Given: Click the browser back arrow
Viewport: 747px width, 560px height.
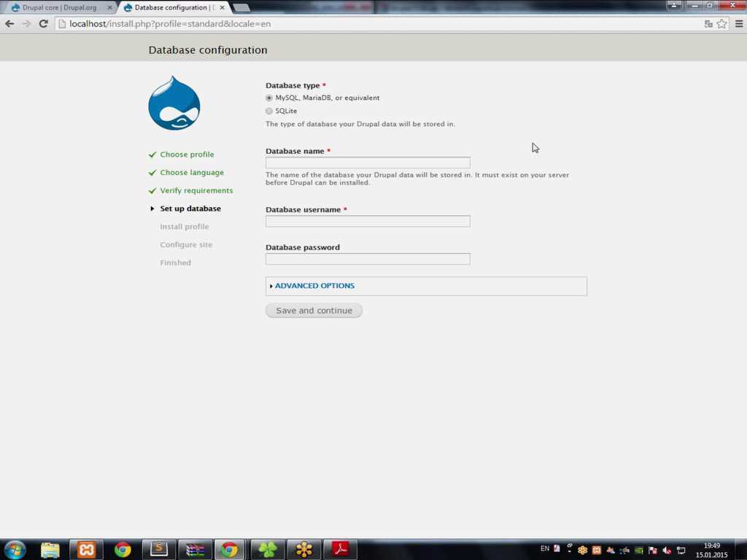Looking at the screenshot, I should 9,24.
